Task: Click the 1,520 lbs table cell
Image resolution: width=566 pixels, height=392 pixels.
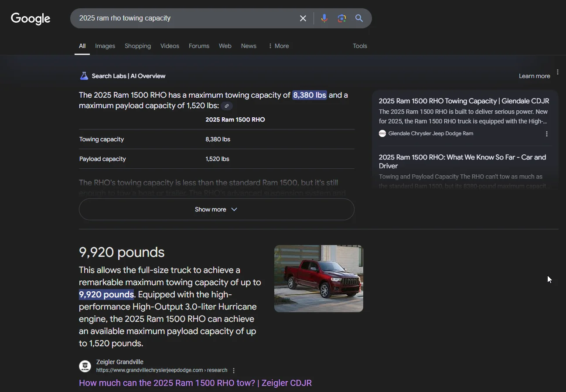Action: tap(217, 159)
